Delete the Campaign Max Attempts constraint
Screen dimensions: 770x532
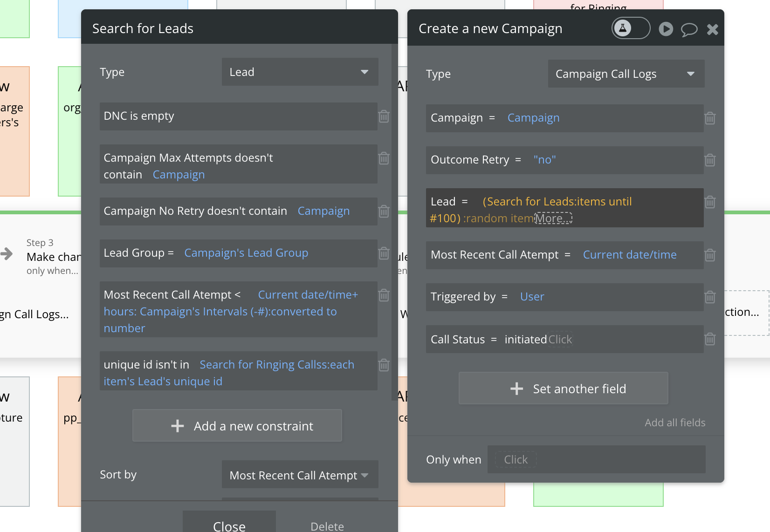(384, 158)
